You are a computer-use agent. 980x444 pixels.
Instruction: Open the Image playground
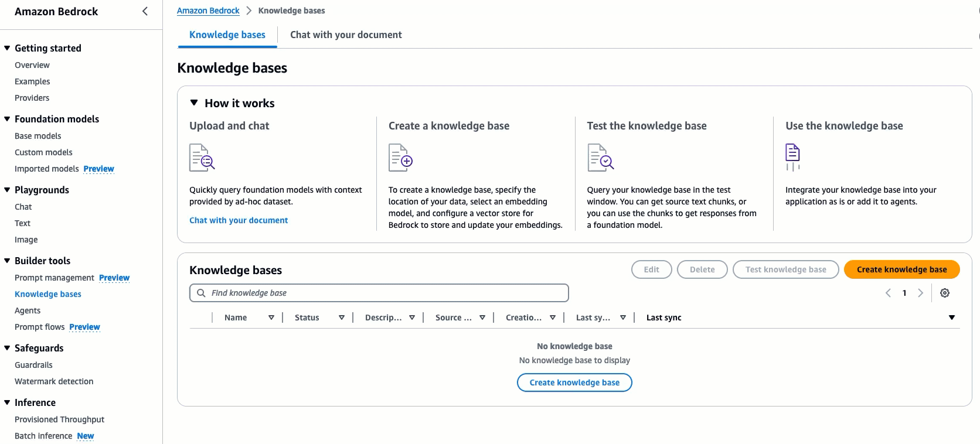coord(26,240)
